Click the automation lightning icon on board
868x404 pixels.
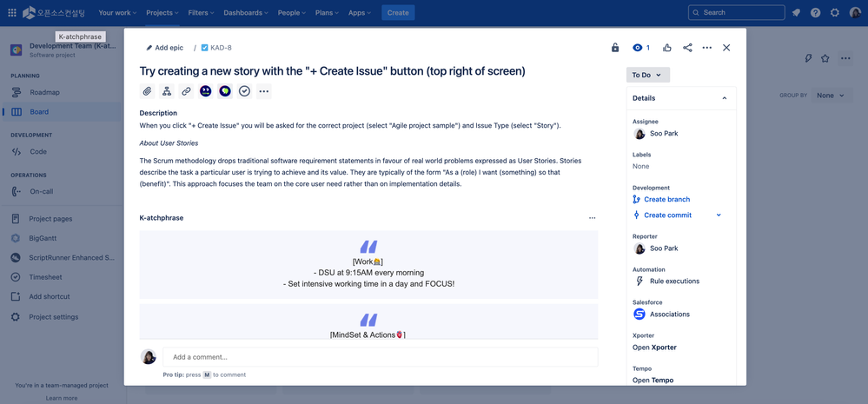click(x=808, y=58)
